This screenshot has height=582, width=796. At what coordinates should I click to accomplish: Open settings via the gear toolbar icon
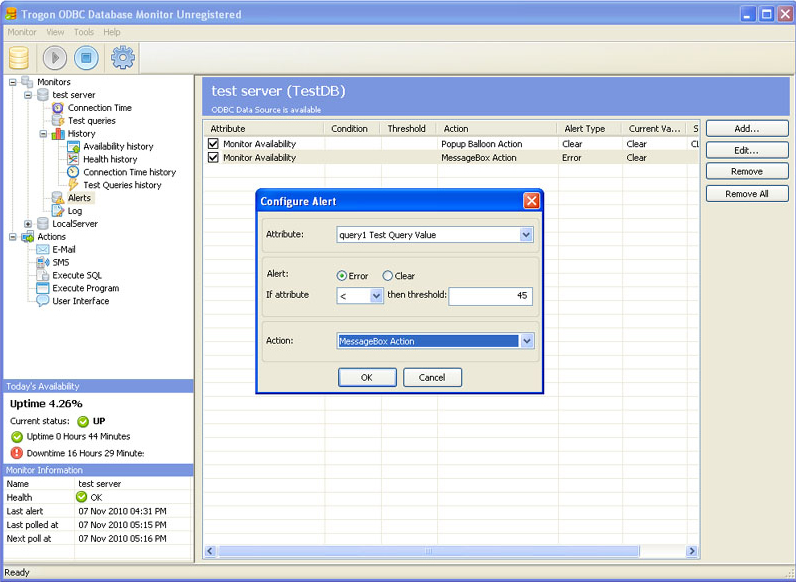[x=123, y=58]
